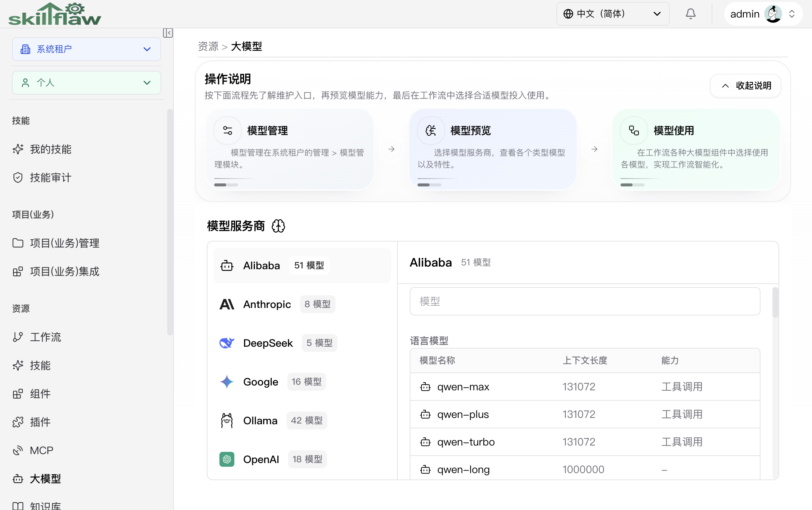This screenshot has width=812, height=510.
Task: Click the sidebar scrollbar
Action: [x=170, y=222]
